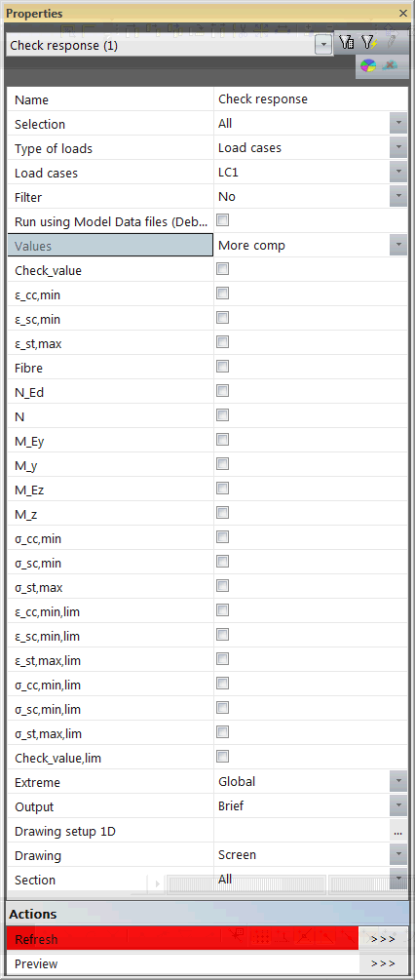Open the Check response (1) dropdown
Screen dimensions: 415x980
point(323,45)
